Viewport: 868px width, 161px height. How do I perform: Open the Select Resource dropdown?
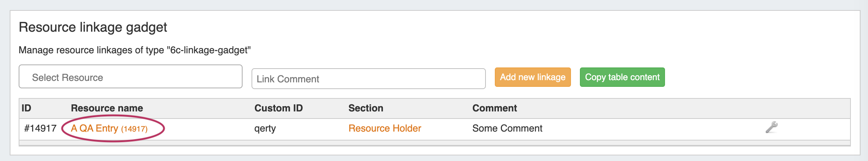(x=130, y=77)
